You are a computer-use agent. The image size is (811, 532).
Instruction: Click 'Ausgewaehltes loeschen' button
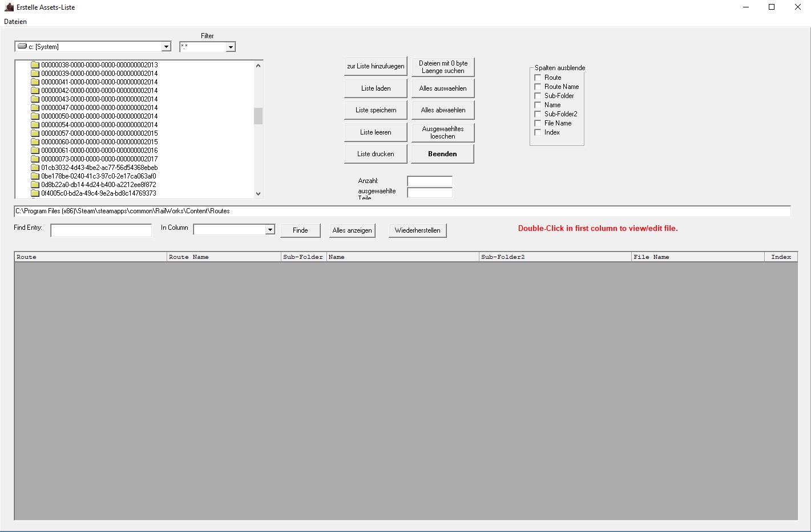[443, 132]
